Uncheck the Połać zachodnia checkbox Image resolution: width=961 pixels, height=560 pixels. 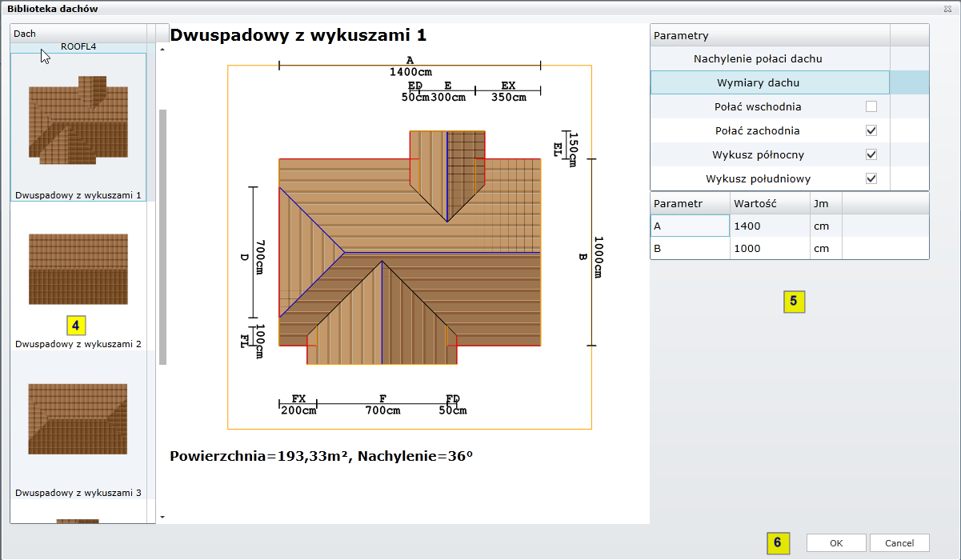pos(871,130)
